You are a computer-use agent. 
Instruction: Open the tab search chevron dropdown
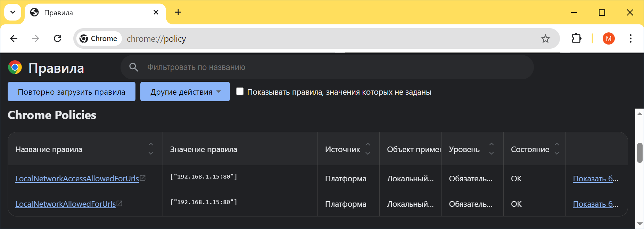pos(13,13)
